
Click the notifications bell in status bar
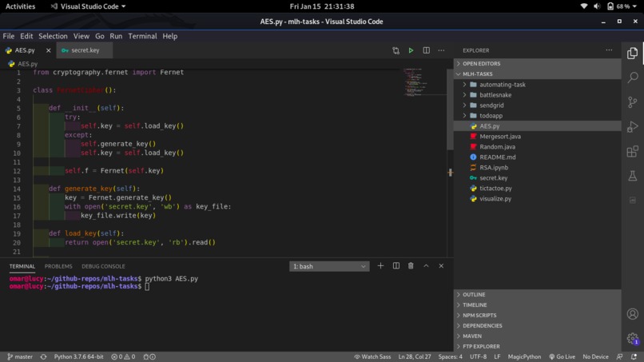(x=634, y=356)
